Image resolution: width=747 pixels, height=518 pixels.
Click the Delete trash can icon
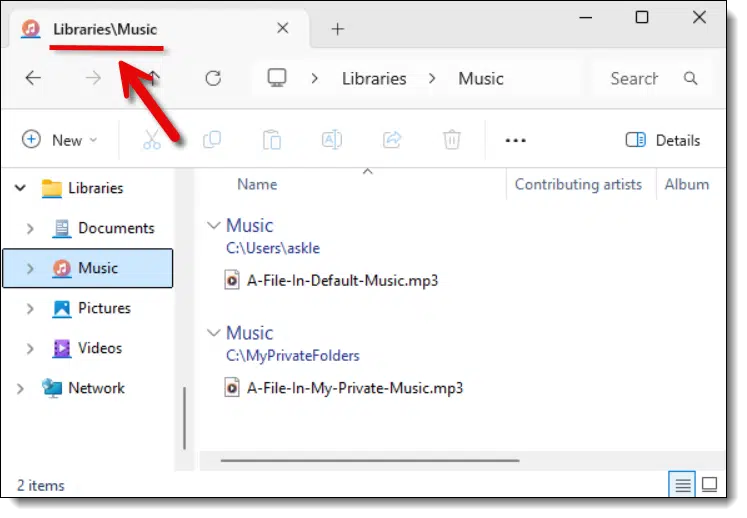pos(452,140)
